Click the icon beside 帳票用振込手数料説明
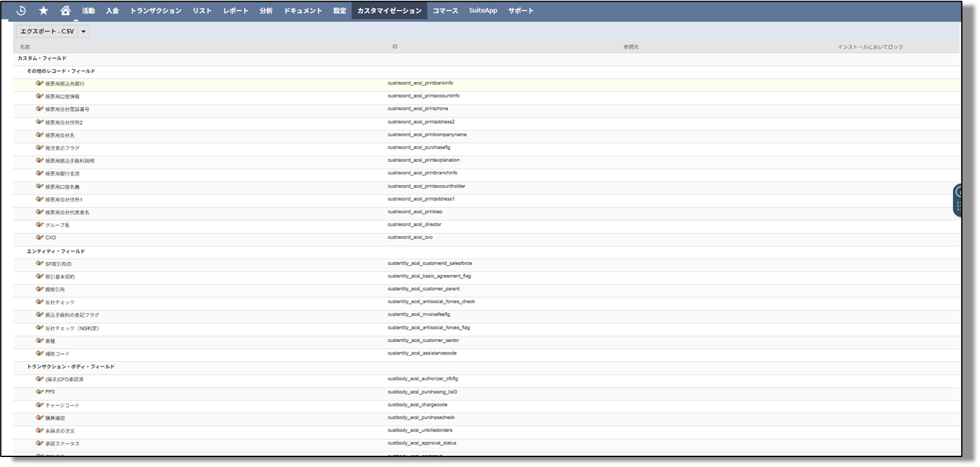The image size is (980, 467). tap(39, 161)
